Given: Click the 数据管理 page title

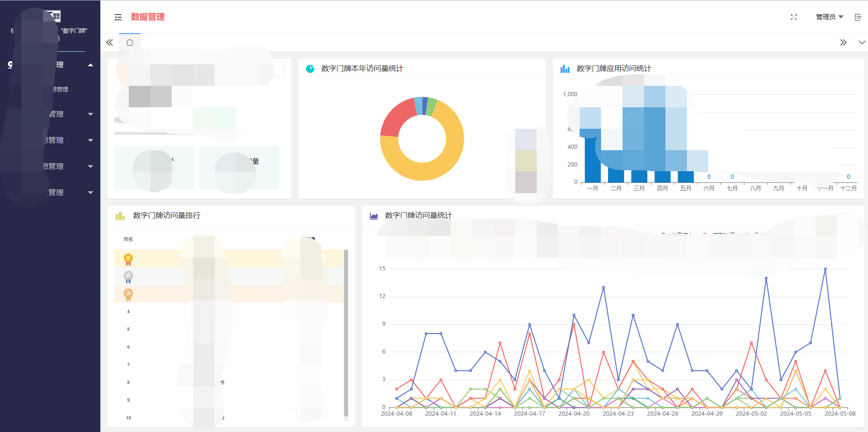Looking at the screenshot, I should click(147, 17).
